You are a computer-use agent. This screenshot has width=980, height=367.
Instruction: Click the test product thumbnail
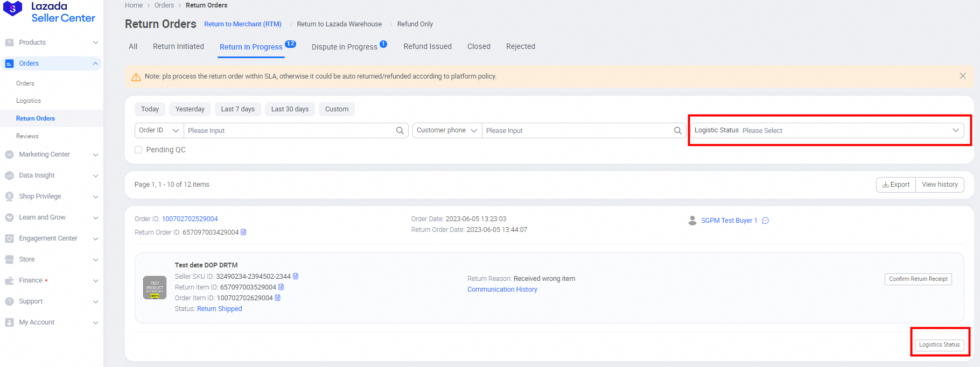pos(155,287)
